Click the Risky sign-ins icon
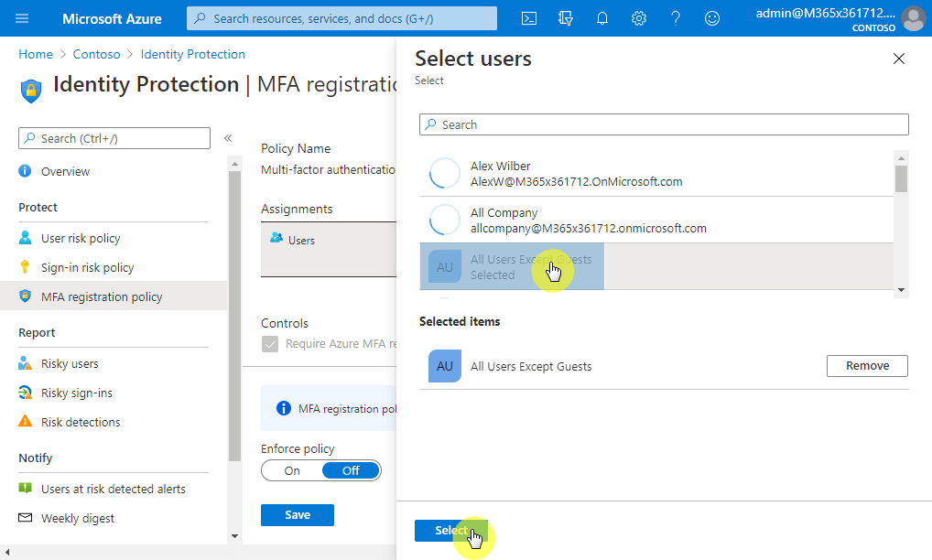This screenshot has height=560, width=932. pyautogui.click(x=25, y=392)
